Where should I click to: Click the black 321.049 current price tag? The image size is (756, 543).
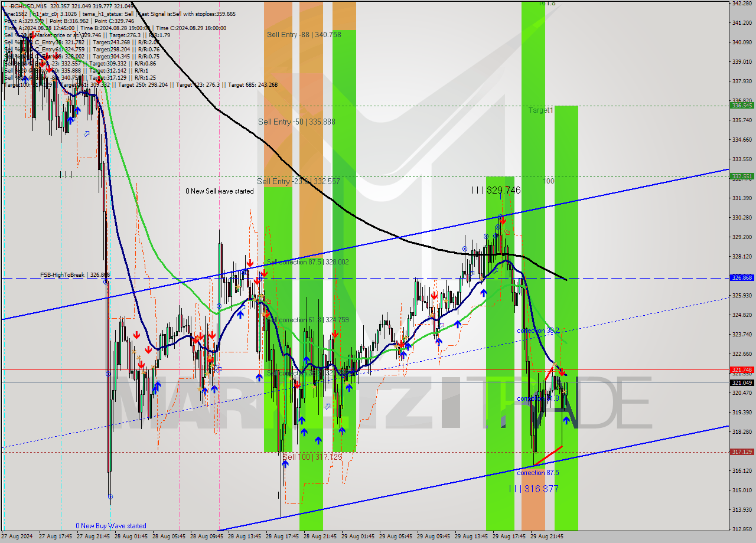741,382
